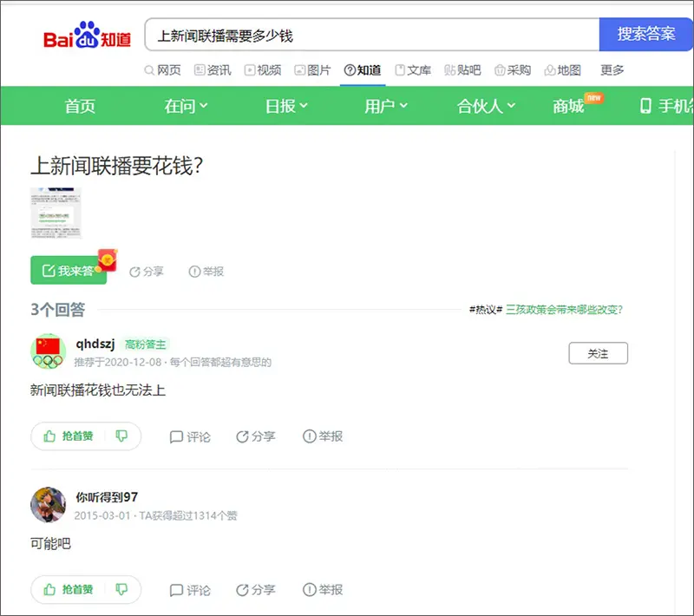Expand the 合伙人 dropdown menu

[x=486, y=106]
